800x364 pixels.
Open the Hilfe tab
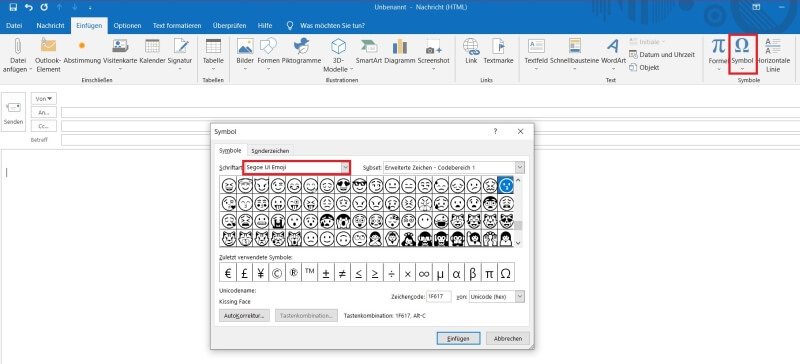[265, 26]
